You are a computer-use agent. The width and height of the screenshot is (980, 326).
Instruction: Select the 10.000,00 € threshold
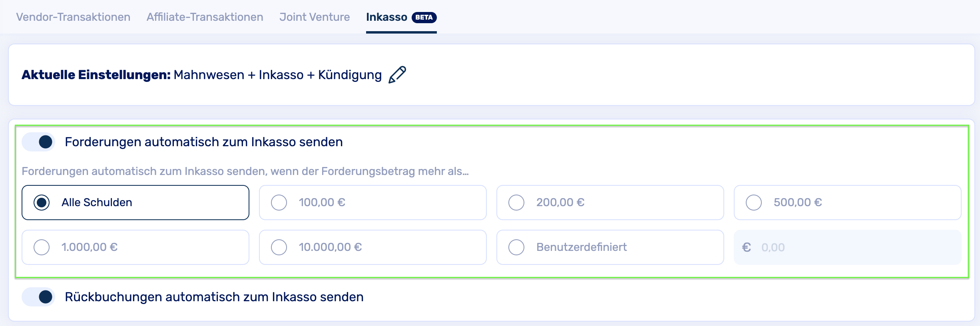pyautogui.click(x=279, y=247)
